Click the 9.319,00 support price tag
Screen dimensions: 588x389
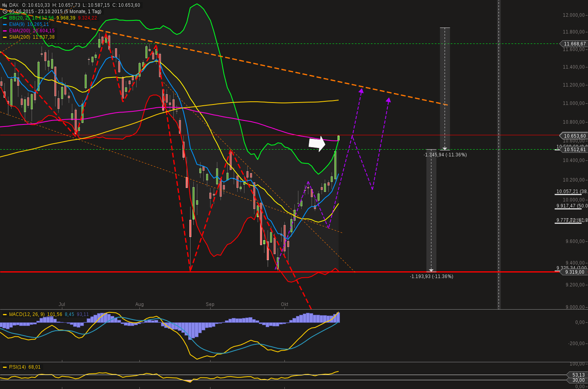click(574, 272)
